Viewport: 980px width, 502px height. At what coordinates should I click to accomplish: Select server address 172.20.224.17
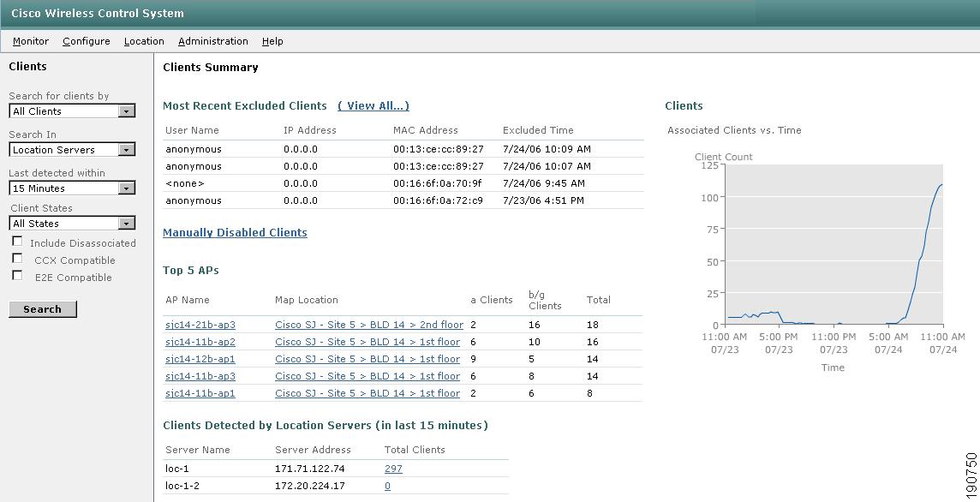[310, 486]
